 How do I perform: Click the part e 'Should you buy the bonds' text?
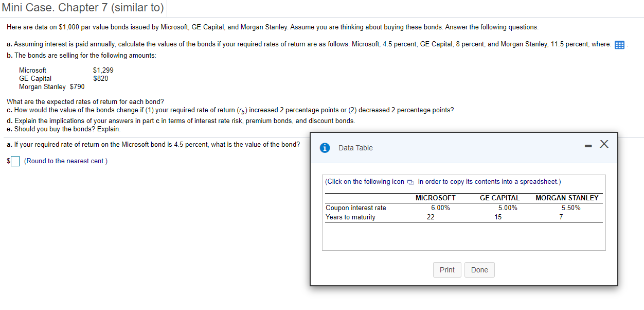[x=64, y=129]
